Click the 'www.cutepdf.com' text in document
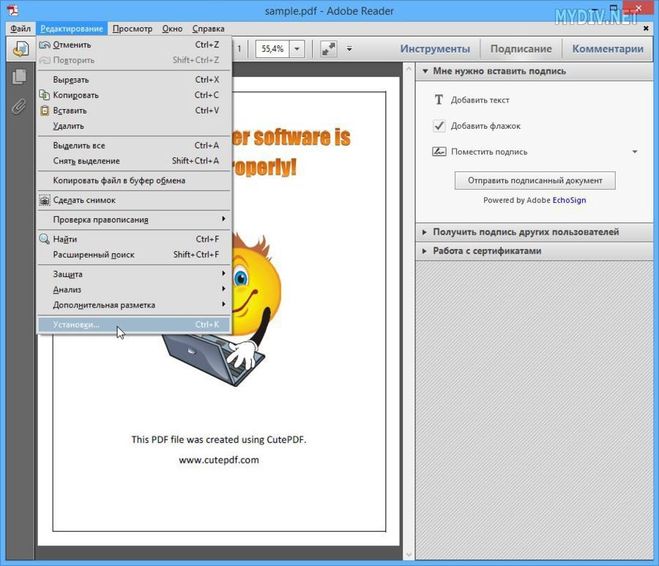This screenshot has width=659, height=566. (219, 460)
